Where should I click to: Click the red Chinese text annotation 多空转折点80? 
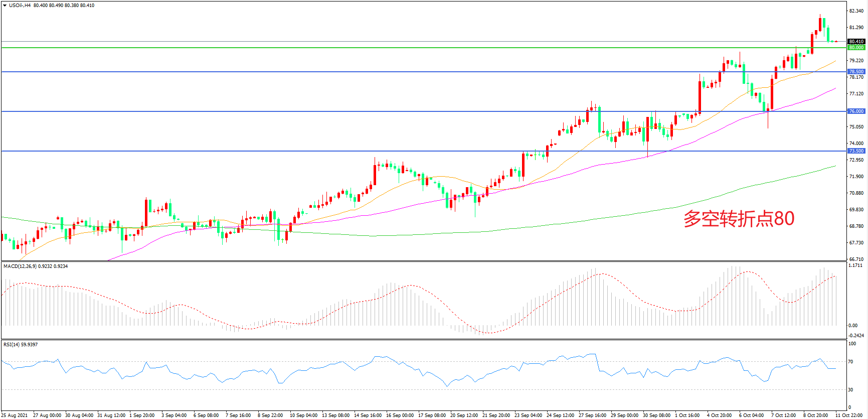(x=739, y=219)
